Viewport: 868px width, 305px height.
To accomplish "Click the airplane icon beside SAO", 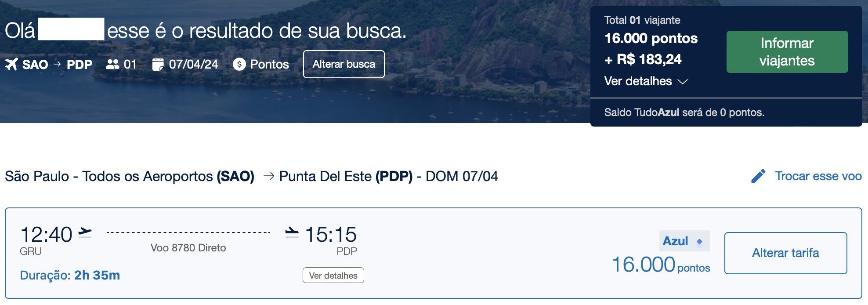I will pyautogui.click(x=11, y=65).
